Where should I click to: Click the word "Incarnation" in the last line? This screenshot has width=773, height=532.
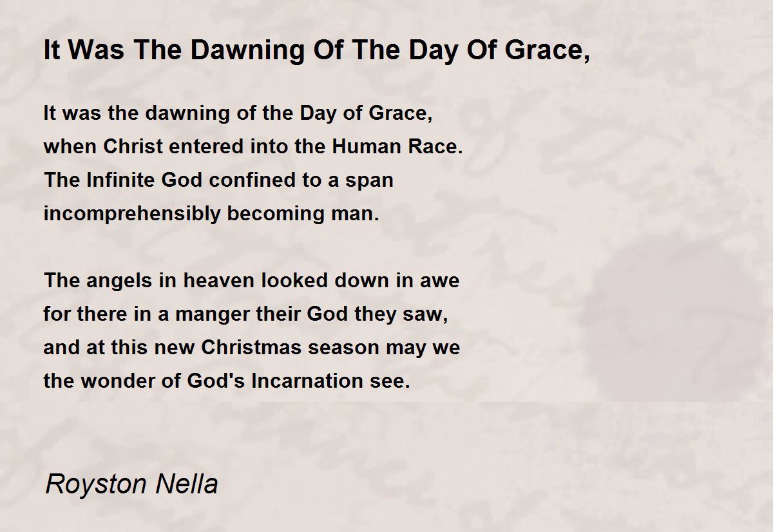click(302, 381)
